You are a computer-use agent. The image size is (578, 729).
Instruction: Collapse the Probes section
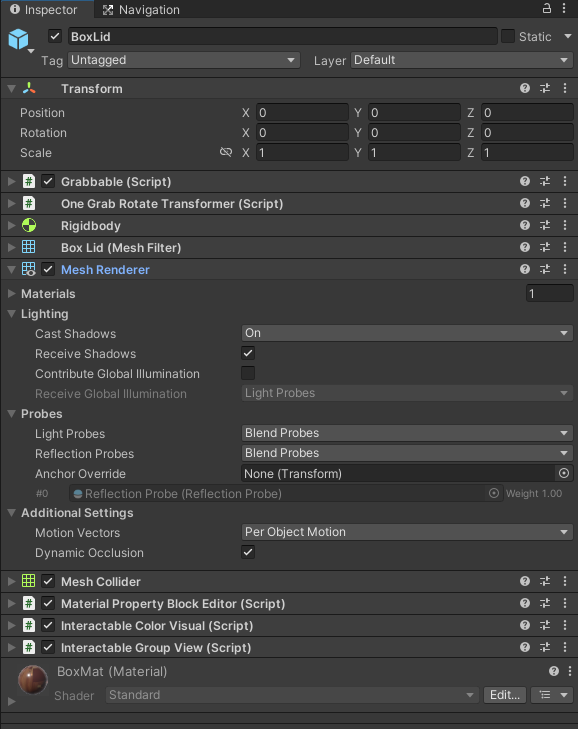pyautogui.click(x=12, y=413)
